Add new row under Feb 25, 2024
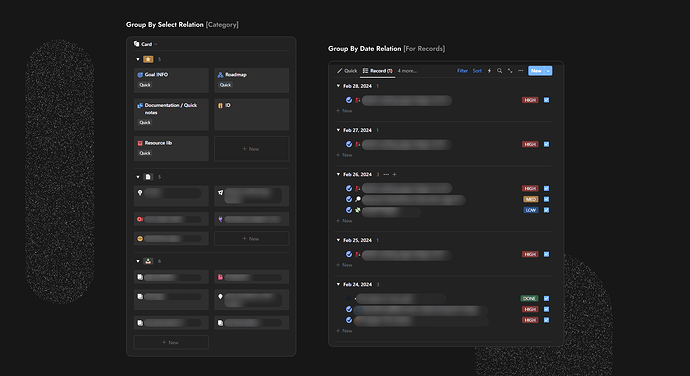The width and height of the screenshot is (690, 376). pyautogui.click(x=345, y=265)
